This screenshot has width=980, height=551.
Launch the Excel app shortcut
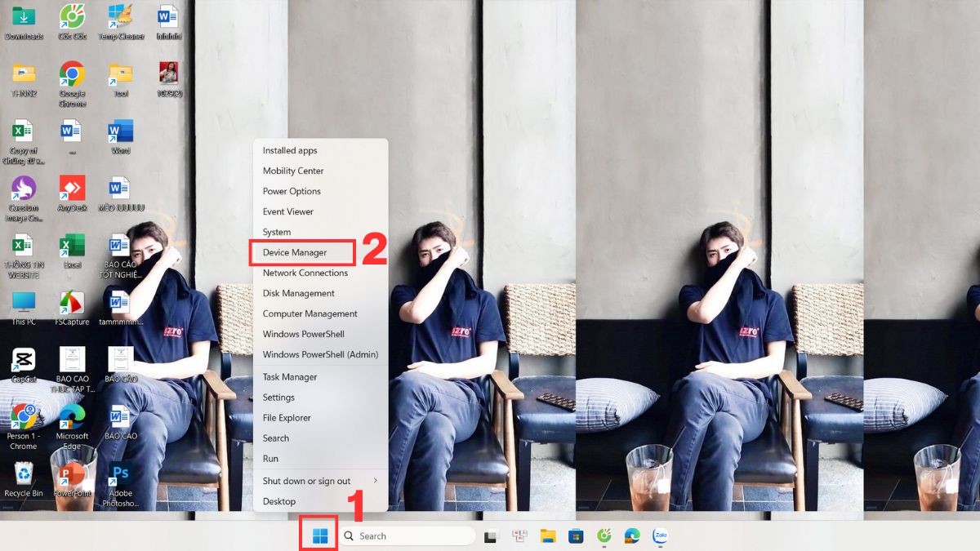(72, 251)
